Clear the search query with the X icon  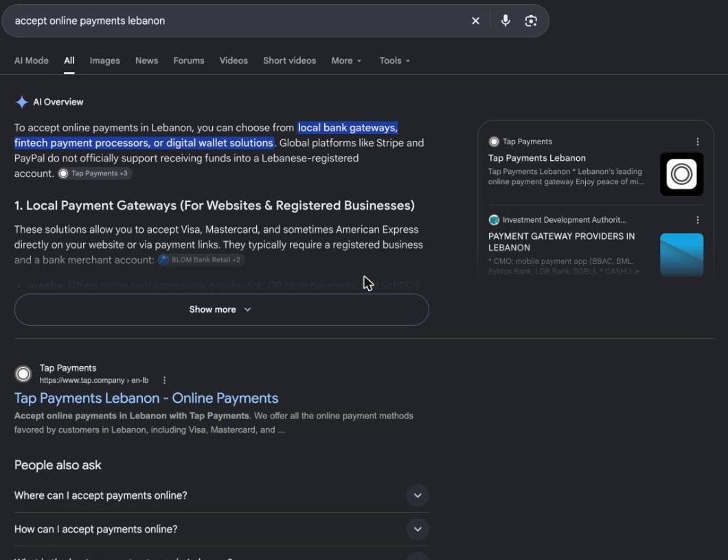[475, 21]
